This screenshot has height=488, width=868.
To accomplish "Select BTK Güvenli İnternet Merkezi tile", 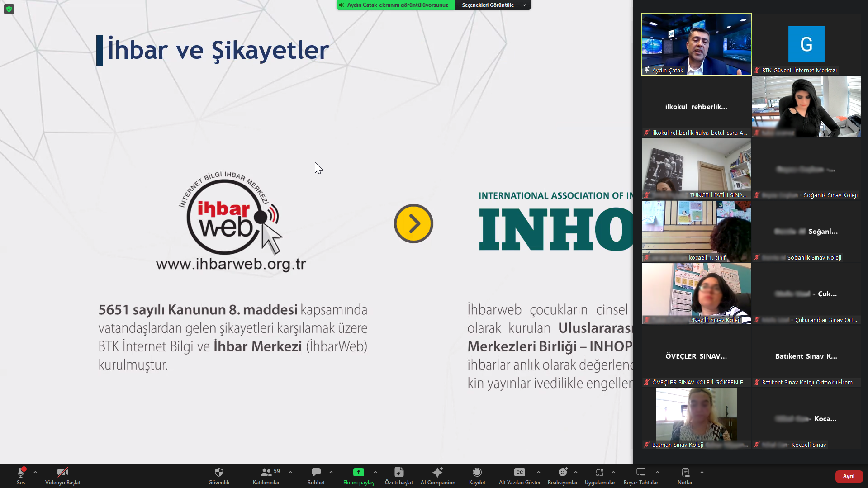I will click(806, 44).
